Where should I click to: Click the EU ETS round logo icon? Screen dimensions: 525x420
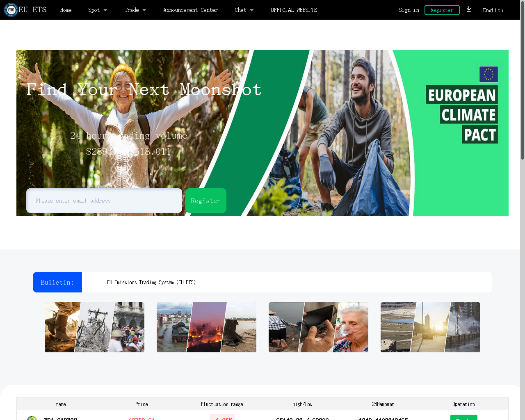point(11,10)
